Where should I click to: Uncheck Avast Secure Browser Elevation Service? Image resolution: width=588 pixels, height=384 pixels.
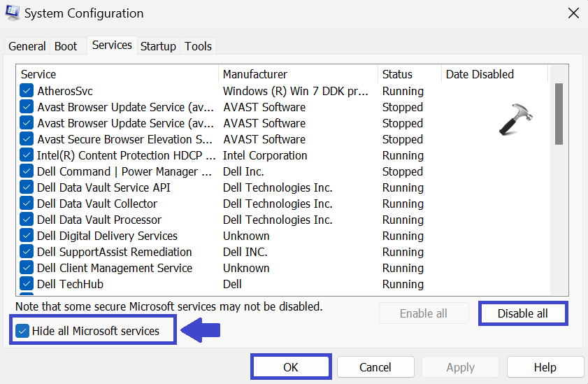click(x=27, y=139)
